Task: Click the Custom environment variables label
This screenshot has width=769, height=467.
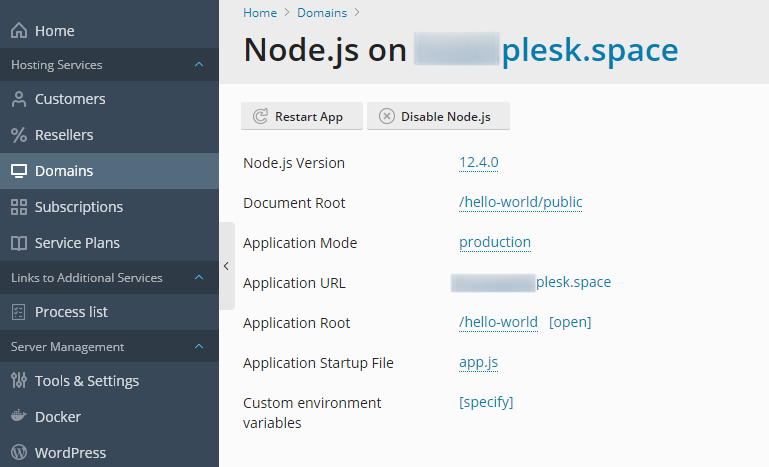Action: pyautogui.click(x=312, y=413)
